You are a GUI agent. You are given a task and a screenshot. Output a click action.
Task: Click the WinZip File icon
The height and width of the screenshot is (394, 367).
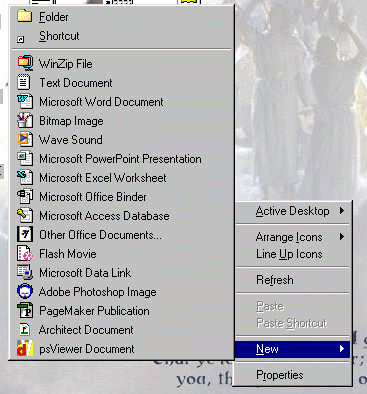[x=25, y=63]
